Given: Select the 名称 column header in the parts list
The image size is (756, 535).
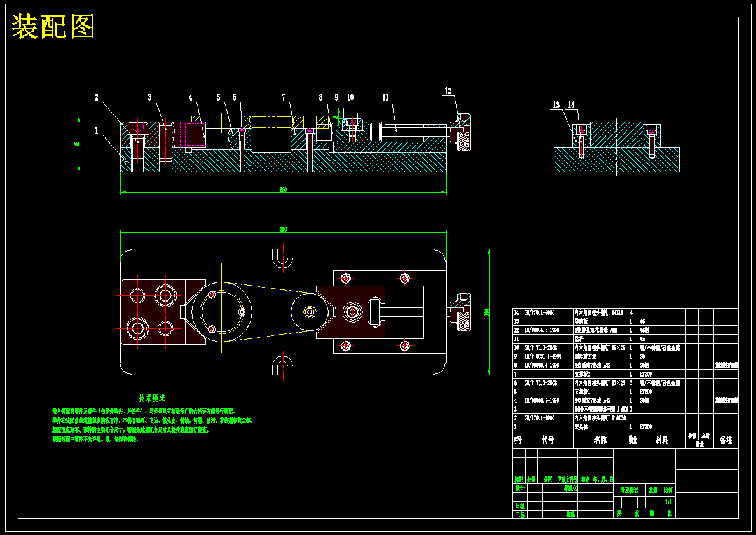Looking at the screenshot, I should 600,440.
